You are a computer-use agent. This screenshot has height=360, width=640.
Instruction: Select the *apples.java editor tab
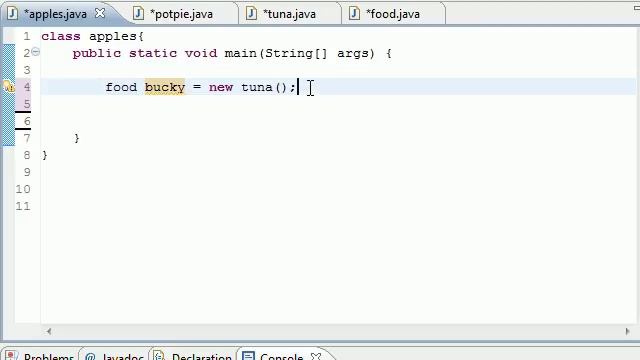[56, 14]
